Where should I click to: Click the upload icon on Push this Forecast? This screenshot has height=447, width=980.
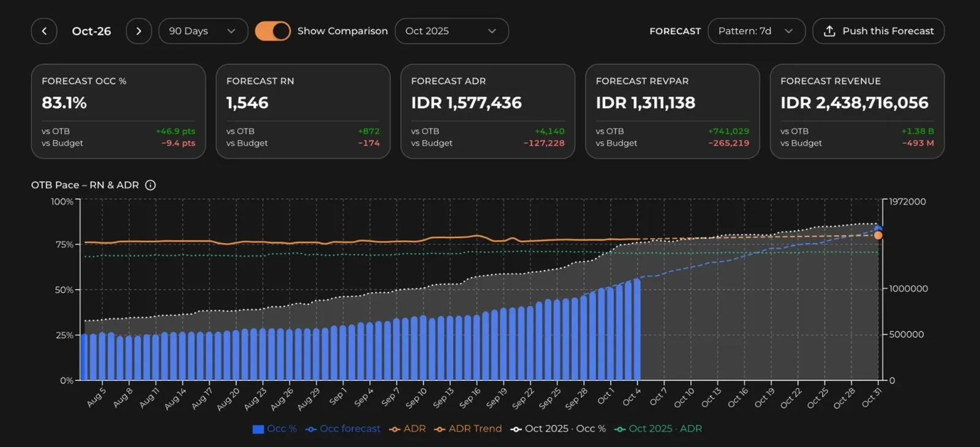[829, 31]
